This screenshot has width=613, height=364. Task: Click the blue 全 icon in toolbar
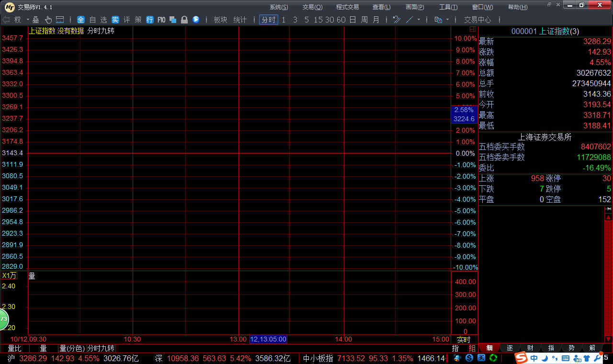coord(80,20)
